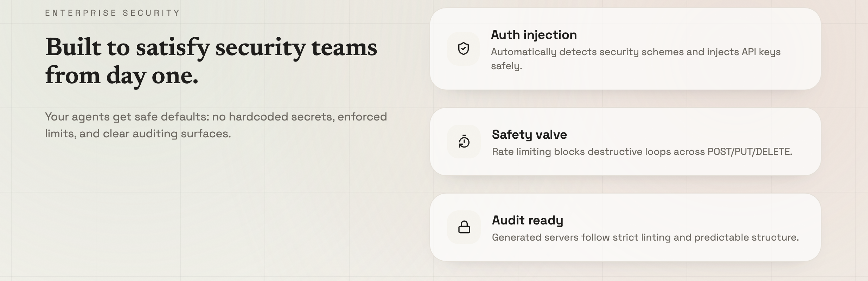Click the generated servers linting description
868x281 pixels.
(x=645, y=237)
